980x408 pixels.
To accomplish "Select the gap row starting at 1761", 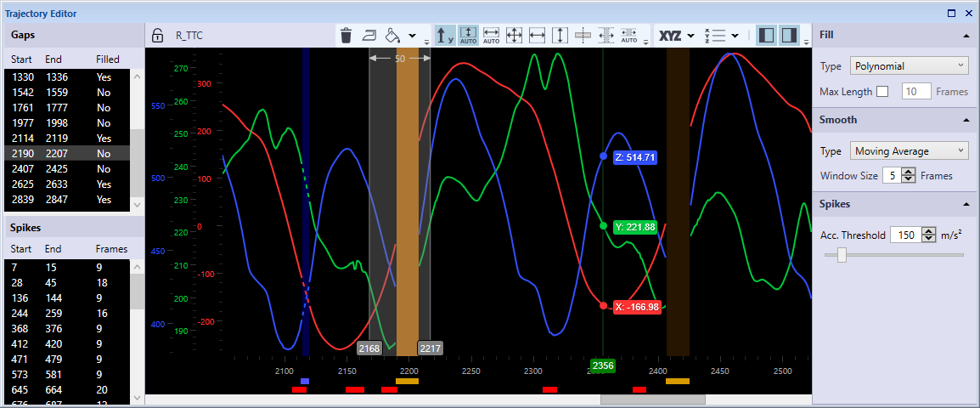I will 66,108.
